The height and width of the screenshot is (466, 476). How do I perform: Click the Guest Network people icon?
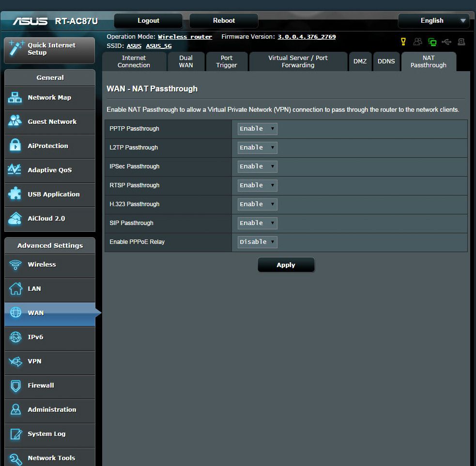point(15,121)
